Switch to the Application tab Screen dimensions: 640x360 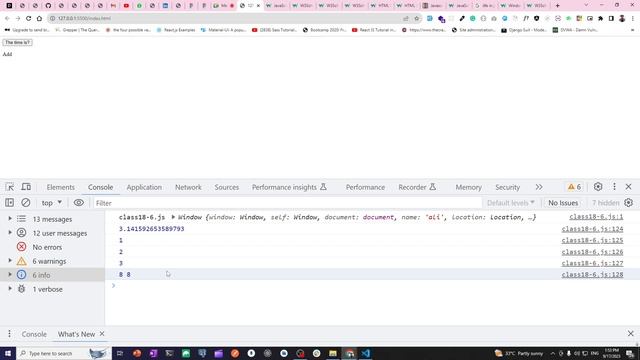click(x=144, y=187)
